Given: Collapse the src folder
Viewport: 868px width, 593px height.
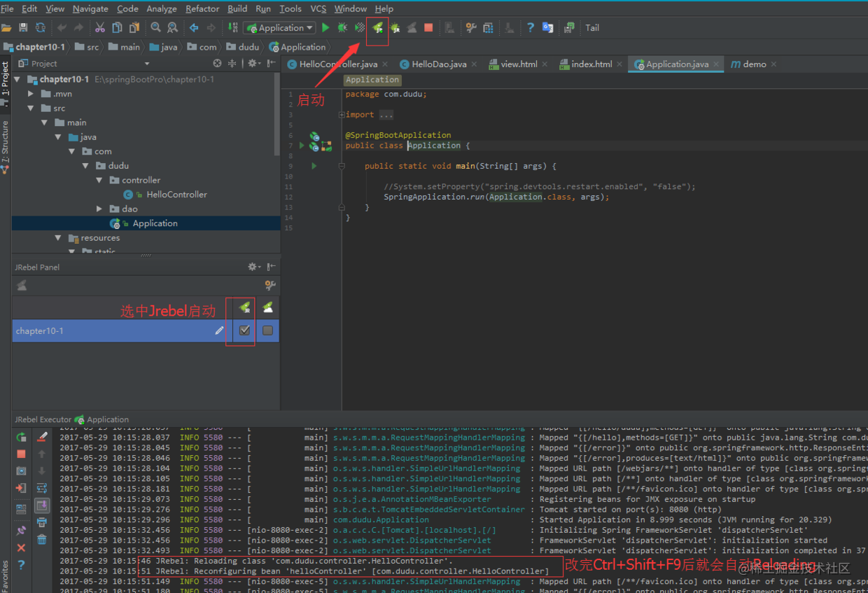Looking at the screenshot, I should [31, 109].
